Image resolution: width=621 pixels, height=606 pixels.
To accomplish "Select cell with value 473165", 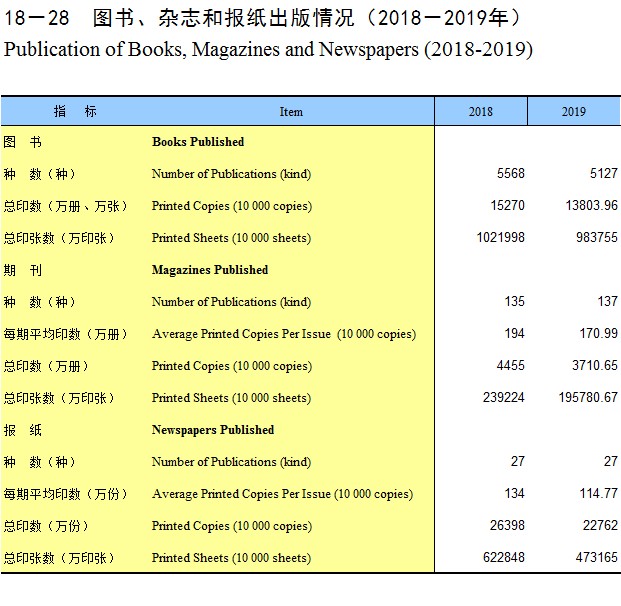I will 597,558.
